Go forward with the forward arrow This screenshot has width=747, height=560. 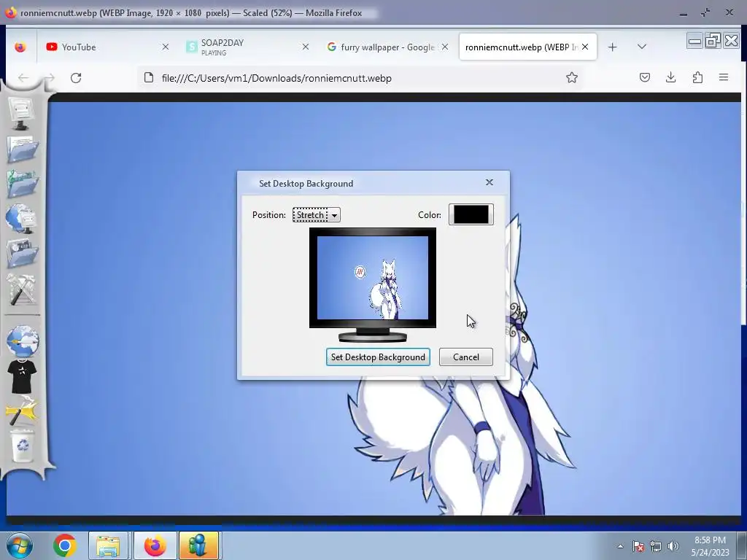click(50, 78)
